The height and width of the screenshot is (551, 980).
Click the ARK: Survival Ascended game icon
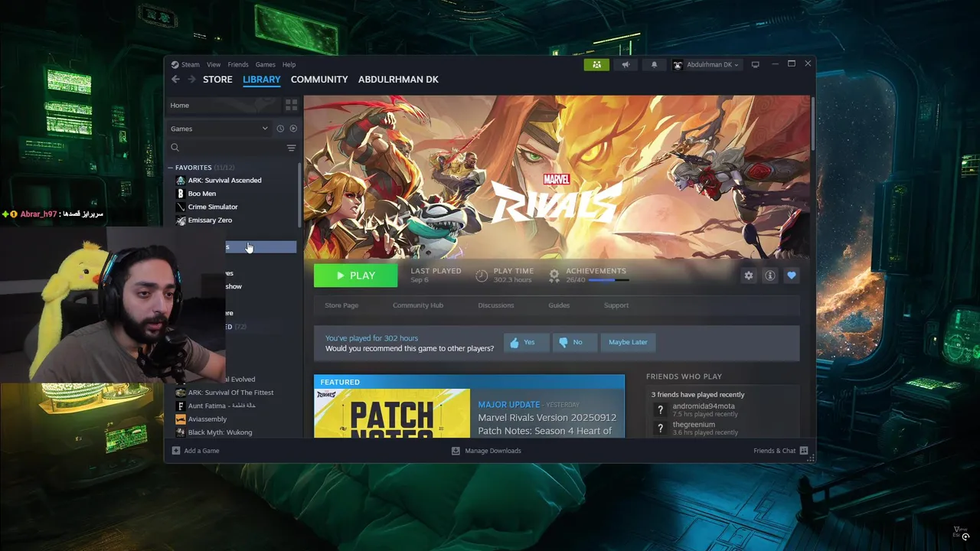[x=181, y=181]
